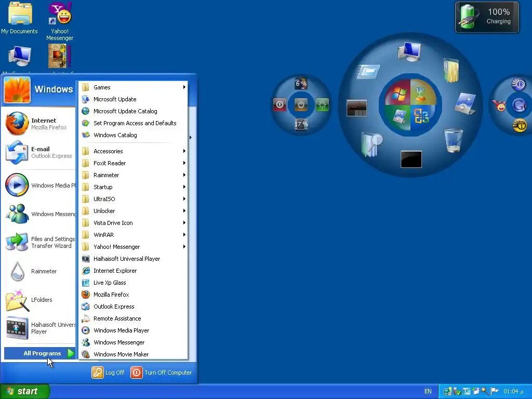This screenshot has height=399, width=532.
Task: Start Remote Assistance
Action: (x=134, y=318)
